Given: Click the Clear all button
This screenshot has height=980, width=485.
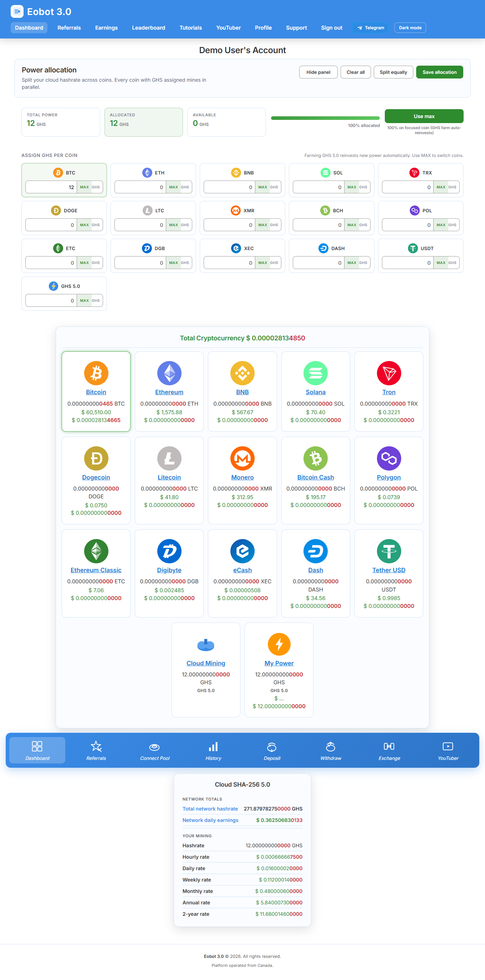Looking at the screenshot, I should pos(356,72).
